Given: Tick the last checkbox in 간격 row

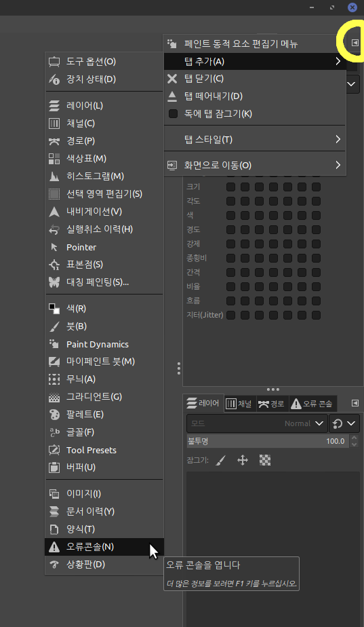Looking at the screenshot, I should [x=316, y=272].
